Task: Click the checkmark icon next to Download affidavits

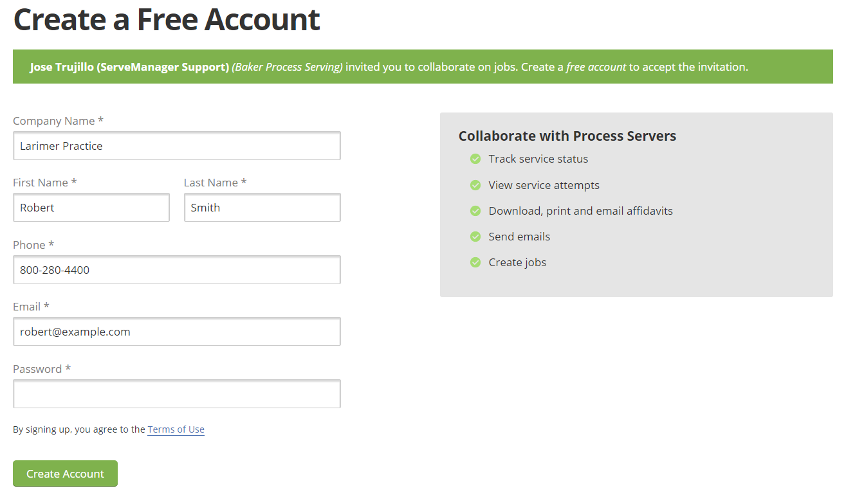Action: [x=475, y=210]
